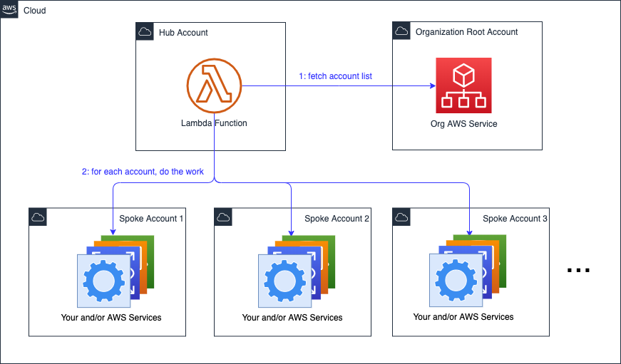Select the 'Cloud' label
Screen dimensions: 621x364
34,11
